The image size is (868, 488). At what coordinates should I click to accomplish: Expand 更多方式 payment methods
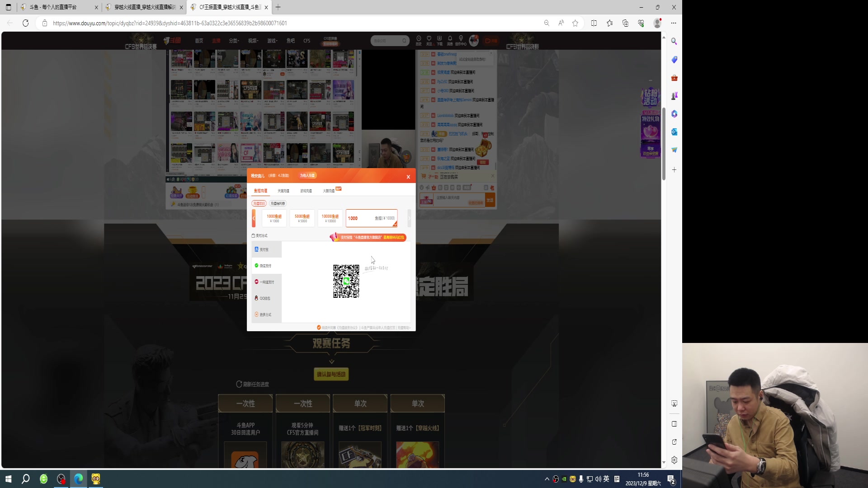tap(266, 314)
